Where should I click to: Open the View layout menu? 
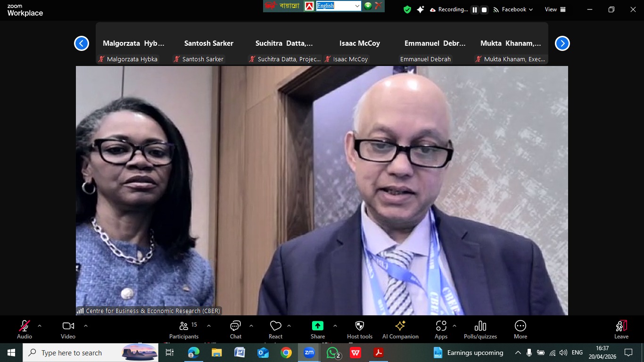pos(555,9)
